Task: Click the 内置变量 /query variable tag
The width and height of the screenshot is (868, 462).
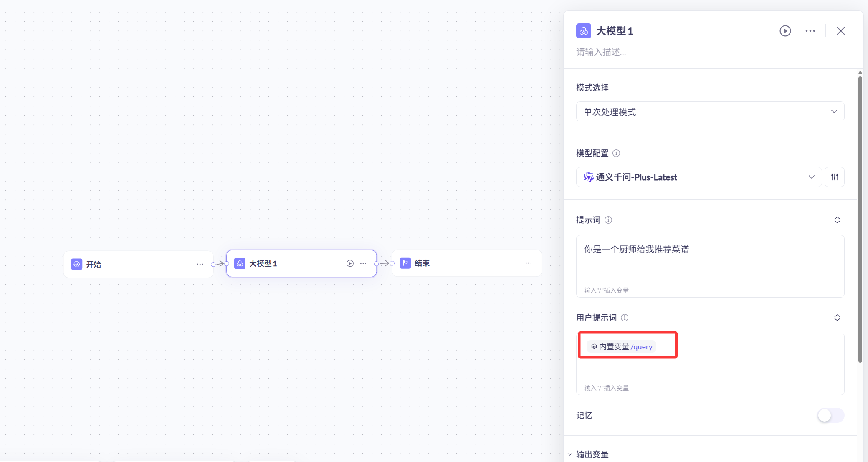Action: click(622, 346)
